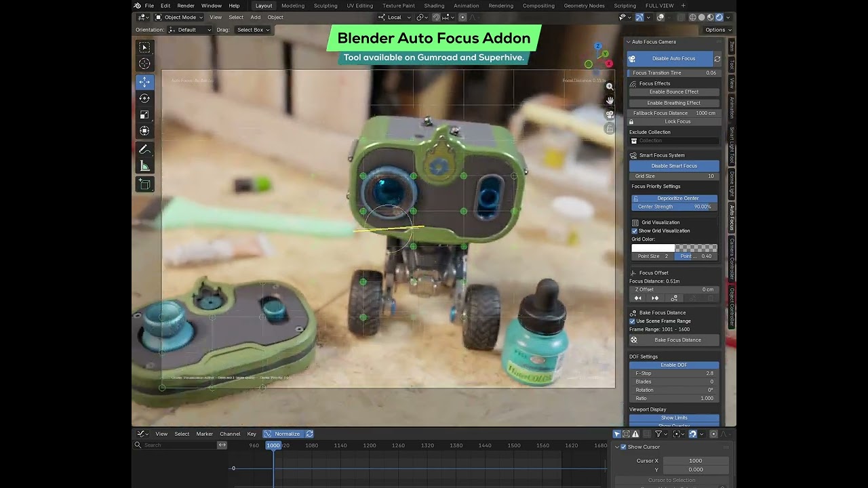This screenshot has height=488, width=868.
Task: Add a new workspace with plus icon
Action: pos(683,5)
